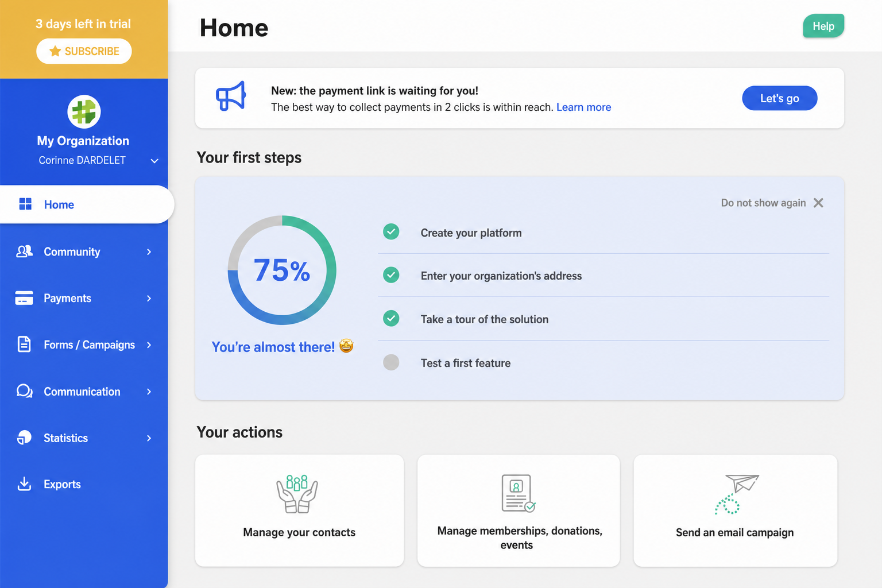The image size is (882, 588).
Task: Click the Statistics pie chart icon
Action: point(24,438)
